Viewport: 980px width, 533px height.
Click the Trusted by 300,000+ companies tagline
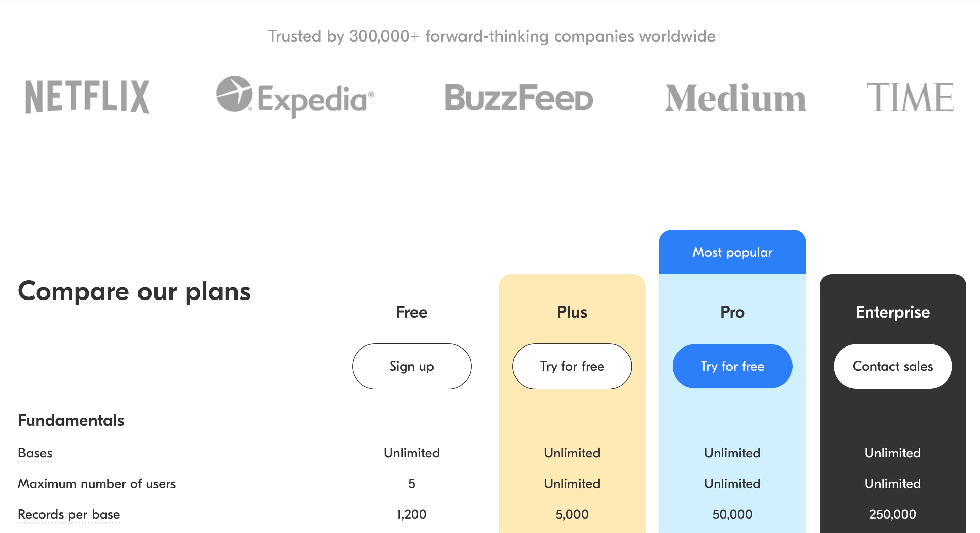coord(491,36)
